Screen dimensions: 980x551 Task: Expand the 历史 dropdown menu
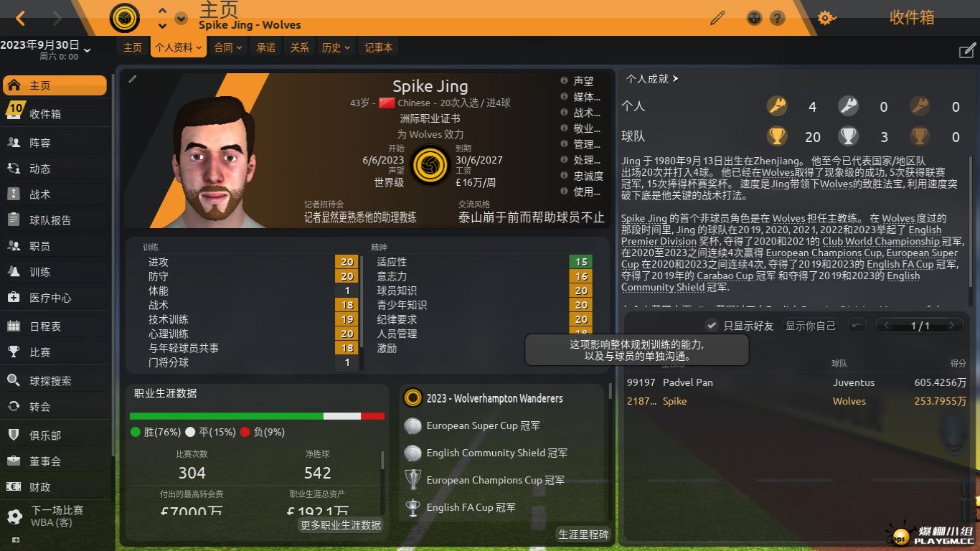(336, 47)
